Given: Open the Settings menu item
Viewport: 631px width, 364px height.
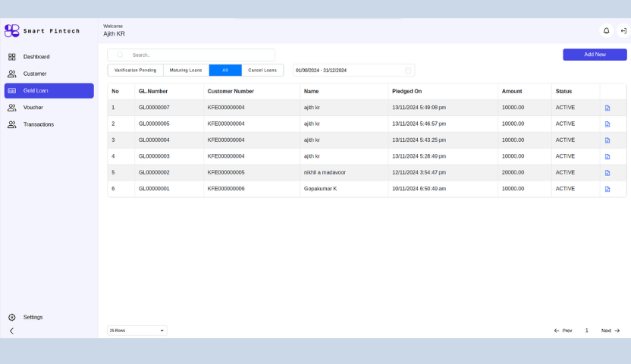Looking at the screenshot, I should pos(49,317).
